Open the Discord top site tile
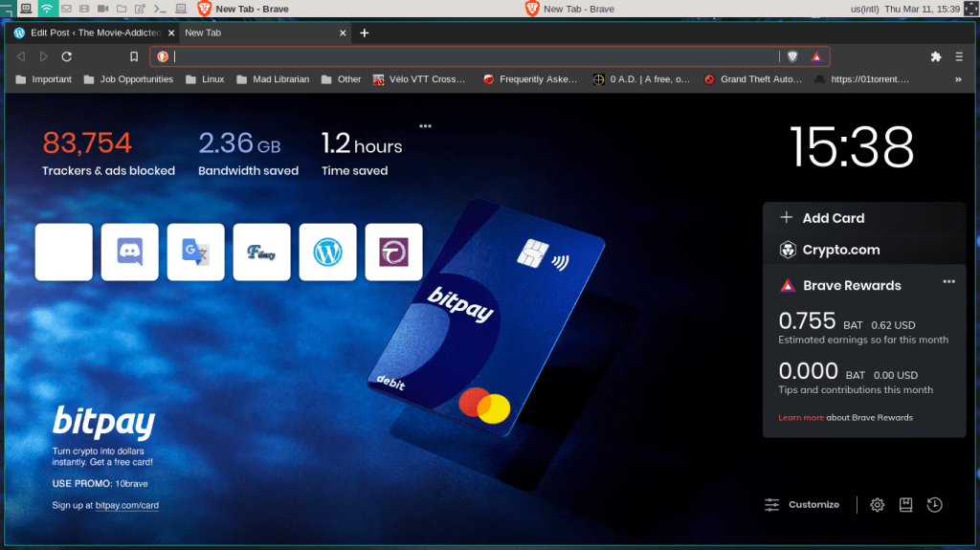The width and height of the screenshot is (980, 550). tap(130, 252)
